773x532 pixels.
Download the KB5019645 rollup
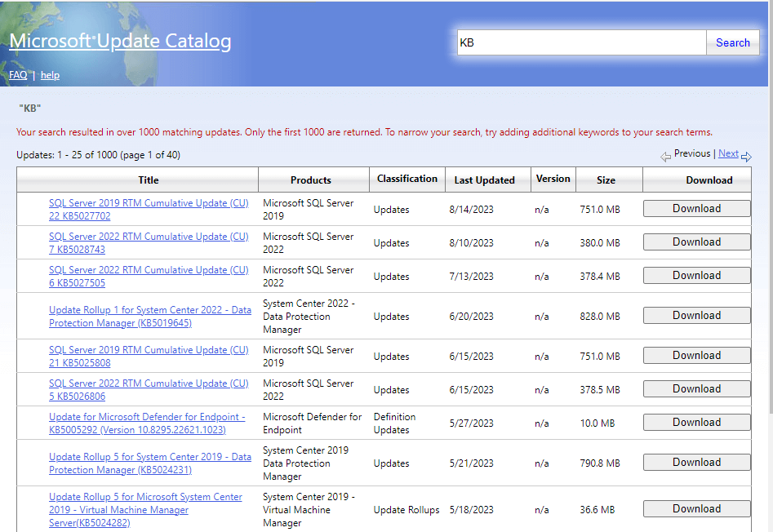click(x=696, y=315)
